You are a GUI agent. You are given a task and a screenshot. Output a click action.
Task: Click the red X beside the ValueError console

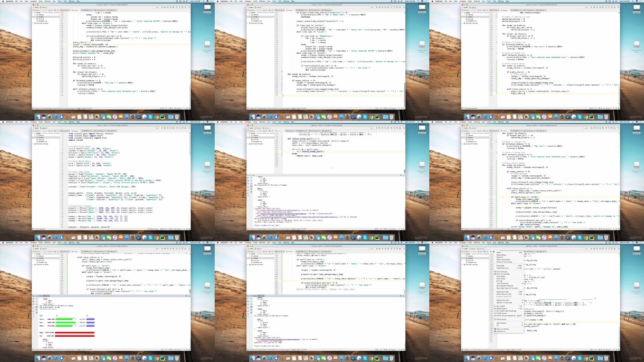point(248,193)
